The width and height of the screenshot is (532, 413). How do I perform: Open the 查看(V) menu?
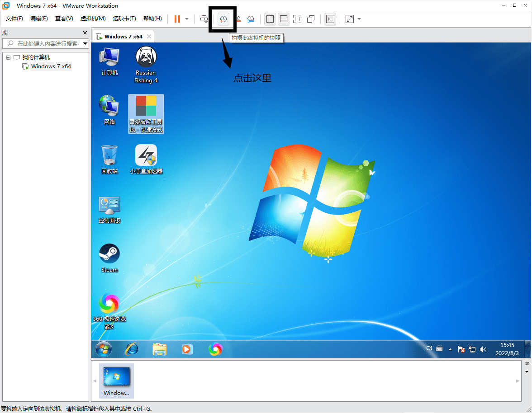[64, 18]
